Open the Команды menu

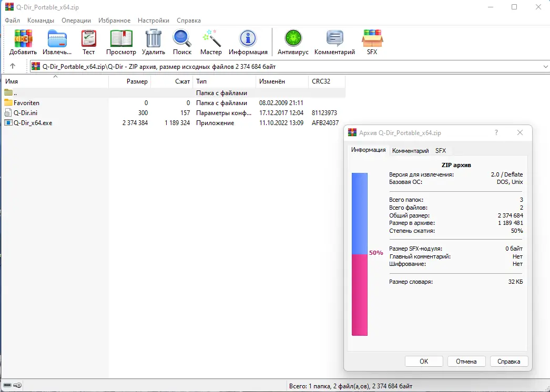click(x=40, y=20)
